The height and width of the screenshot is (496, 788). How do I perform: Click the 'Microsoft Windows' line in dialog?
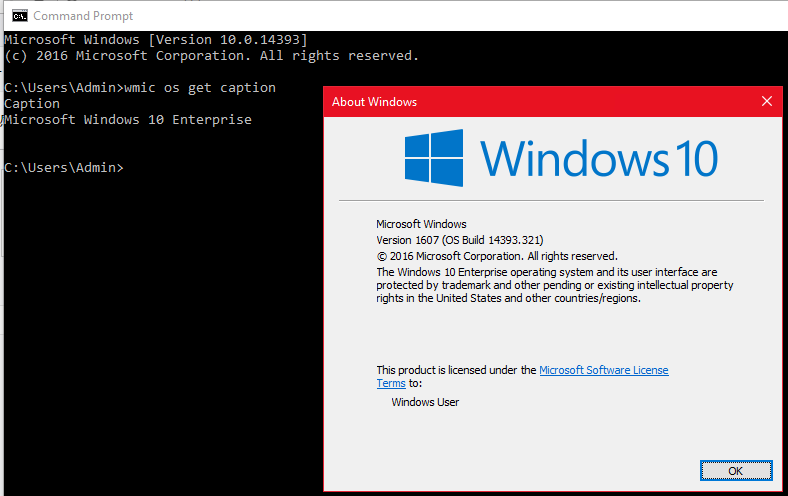(x=421, y=224)
